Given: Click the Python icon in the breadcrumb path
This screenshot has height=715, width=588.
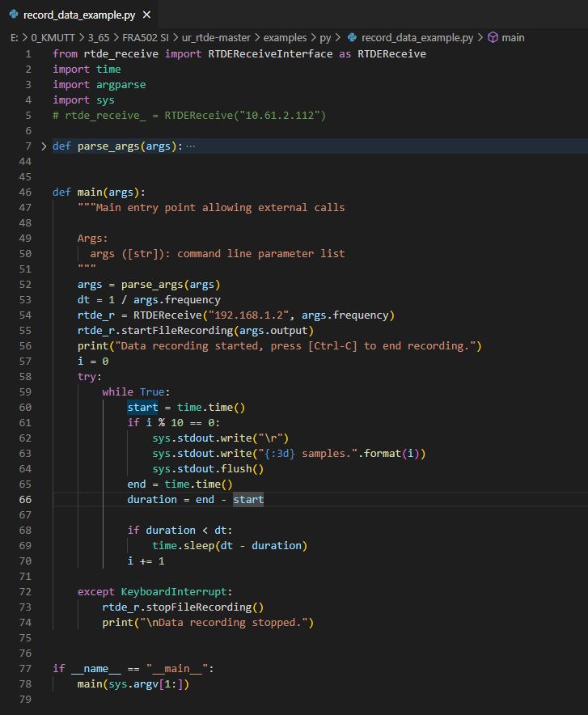Looking at the screenshot, I should coord(352,37).
